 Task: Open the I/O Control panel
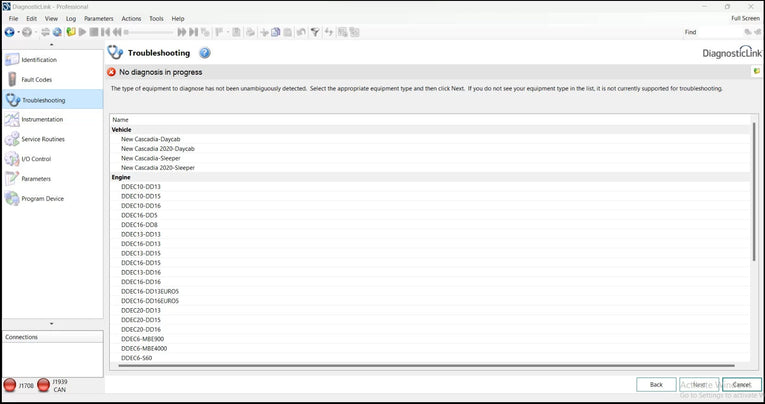click(x=36, y=159)
